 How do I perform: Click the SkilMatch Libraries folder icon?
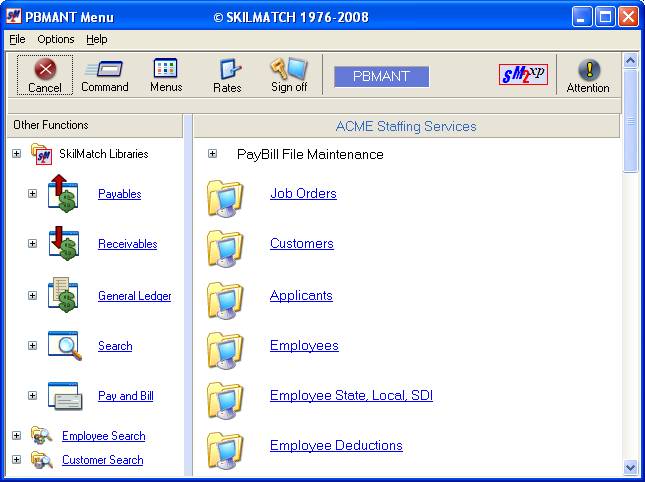click(42, 154)
